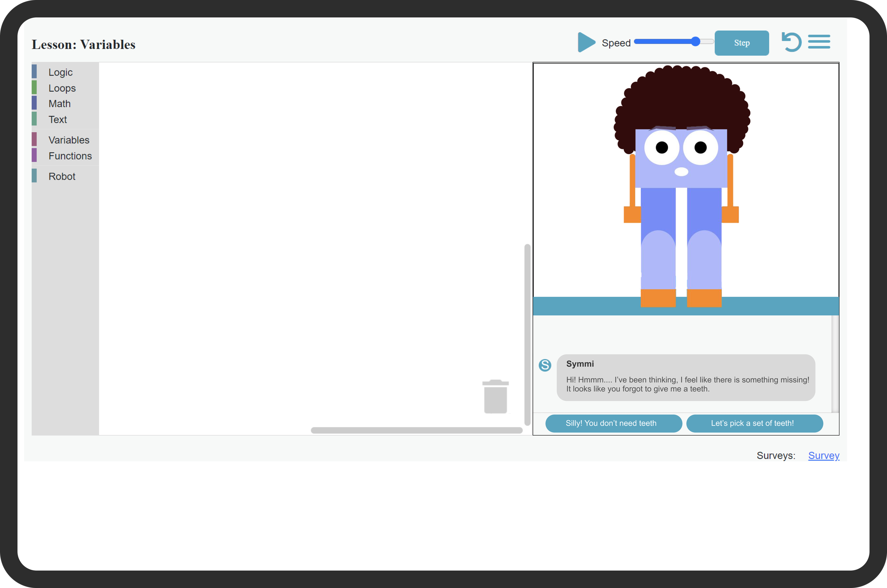Open the Logic blocks category
The height and width of the screenshot is (588, 887).
(60, 72)
